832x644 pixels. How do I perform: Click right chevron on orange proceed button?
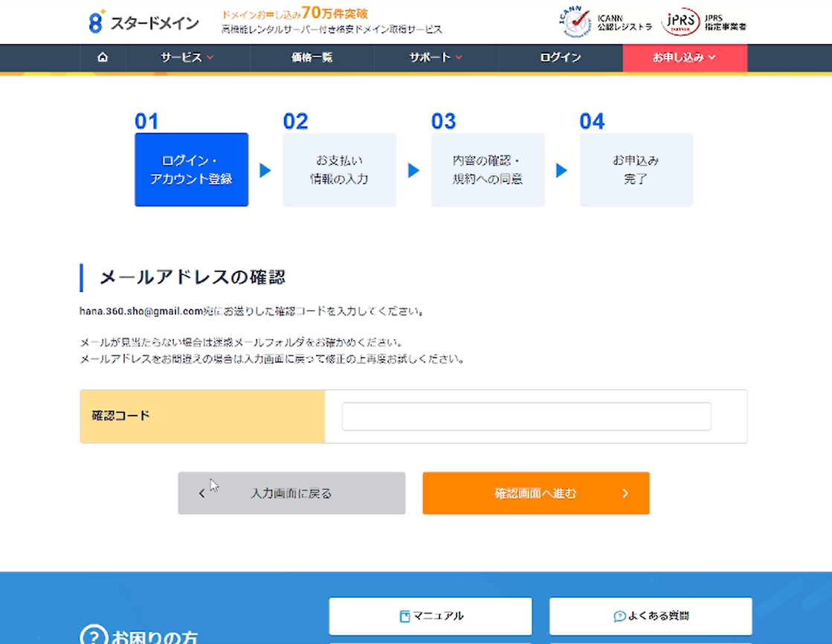[x=625, y=493]
